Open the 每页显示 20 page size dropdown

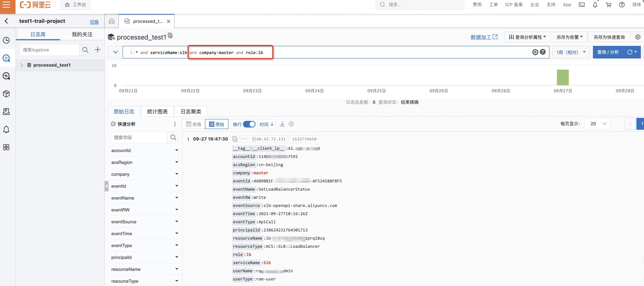[597, 124]
